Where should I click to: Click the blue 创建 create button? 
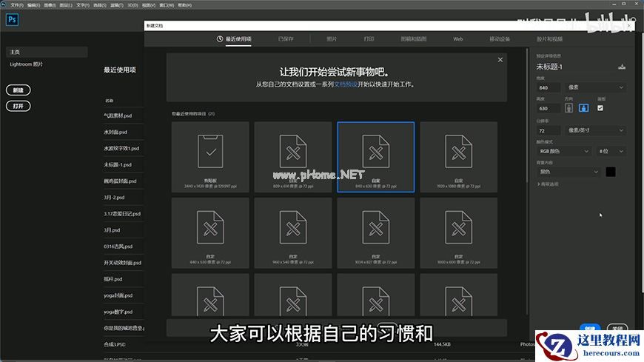coord(590,327)
